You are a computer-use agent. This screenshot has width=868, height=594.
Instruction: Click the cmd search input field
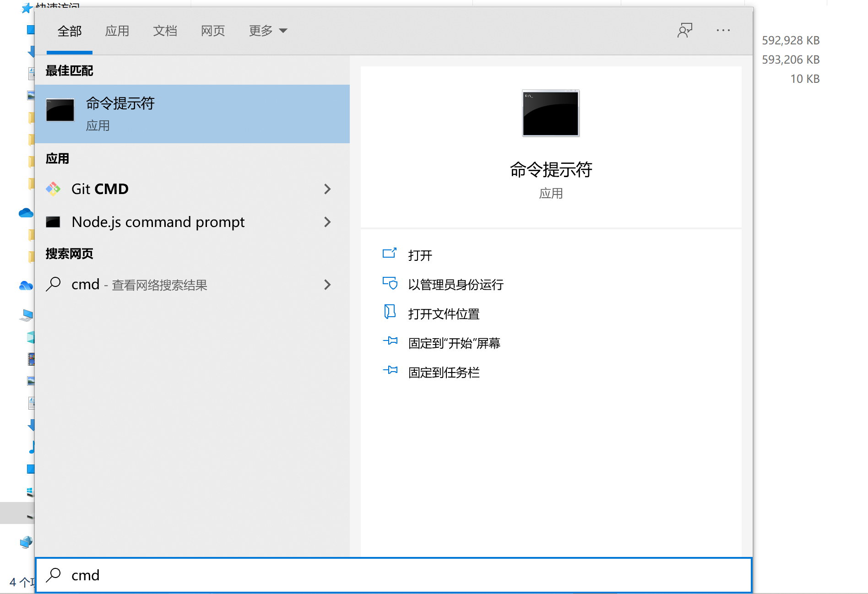click(275, 575)
